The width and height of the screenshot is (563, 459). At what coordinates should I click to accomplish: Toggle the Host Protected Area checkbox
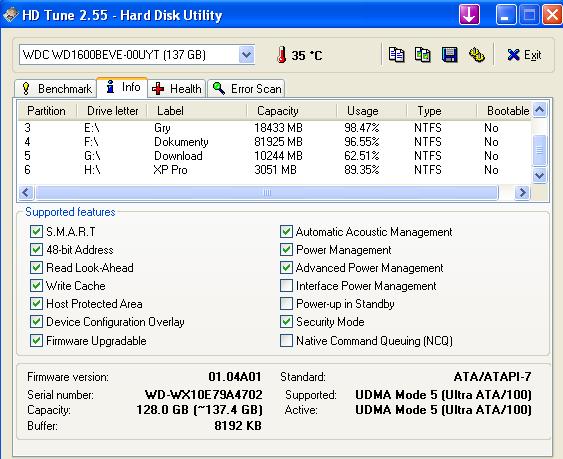pyautogui.click(x=36, y=303)
